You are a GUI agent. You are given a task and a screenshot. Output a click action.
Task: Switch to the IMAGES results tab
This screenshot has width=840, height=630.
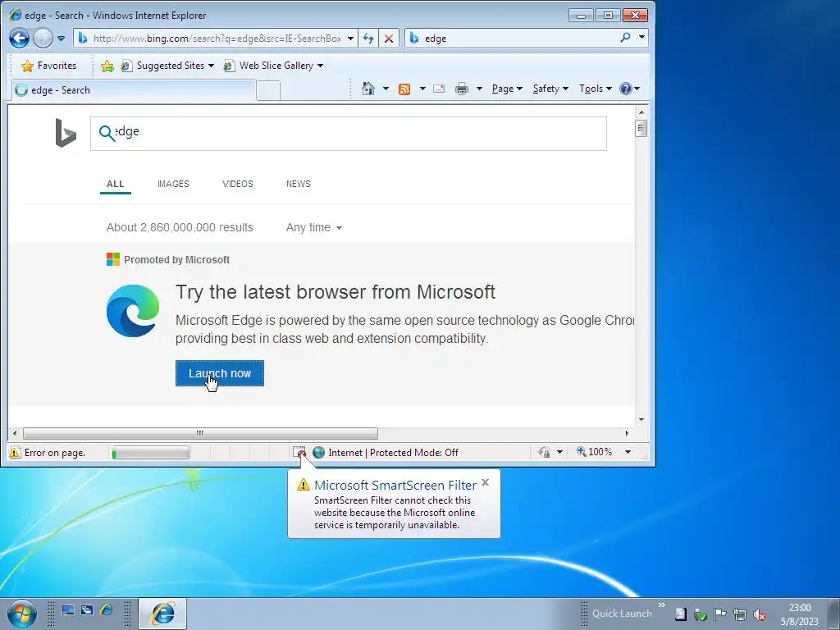(x=173, y=184)
